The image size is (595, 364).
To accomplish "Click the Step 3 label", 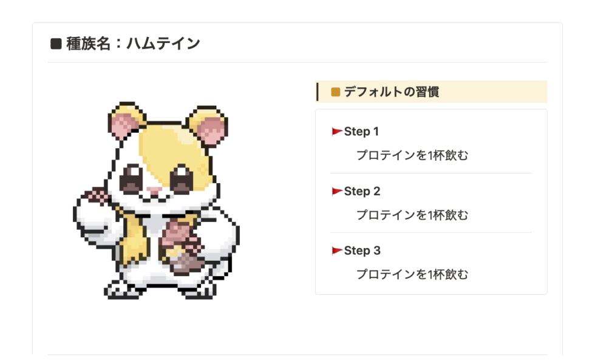I will coord(362,251).
